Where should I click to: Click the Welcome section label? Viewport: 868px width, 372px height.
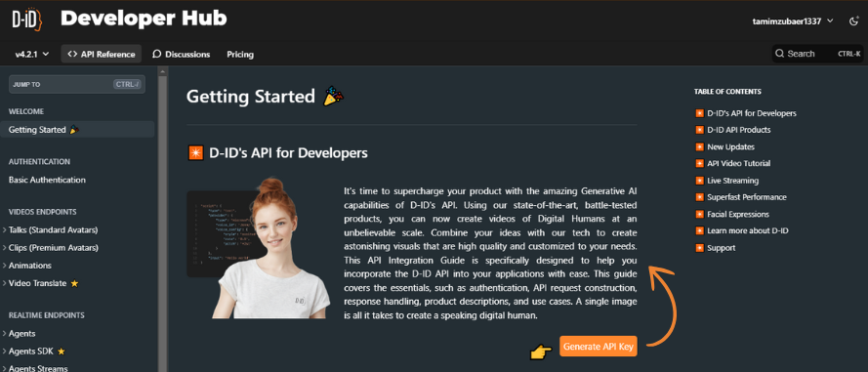[x=26, y=111]
